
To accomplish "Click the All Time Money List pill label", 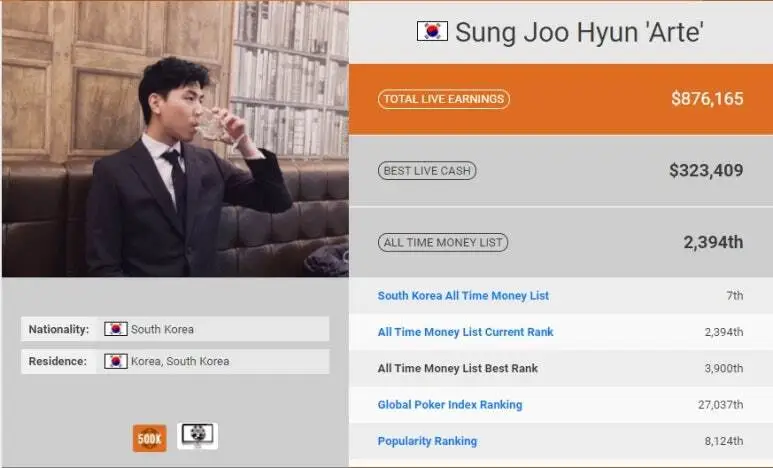I will pyautogui.click(x=443, y=243).
